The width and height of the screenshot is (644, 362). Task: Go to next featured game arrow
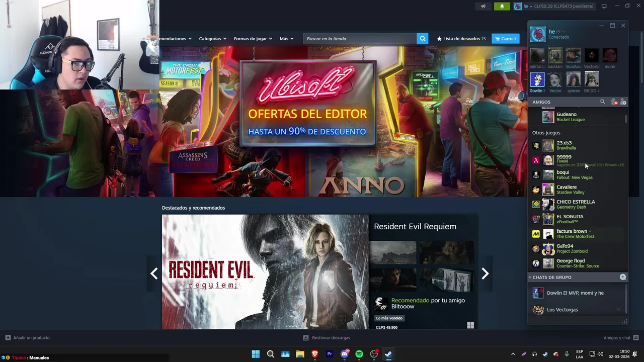coord(485,274)
